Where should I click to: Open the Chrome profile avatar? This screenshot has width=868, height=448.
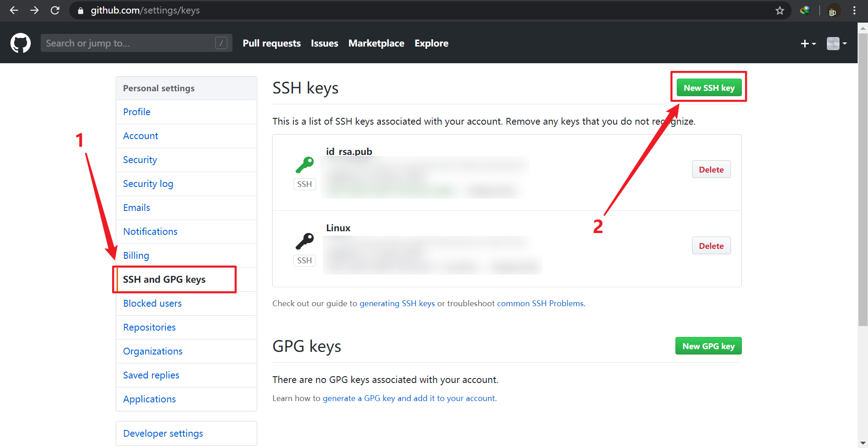[833, 11]
